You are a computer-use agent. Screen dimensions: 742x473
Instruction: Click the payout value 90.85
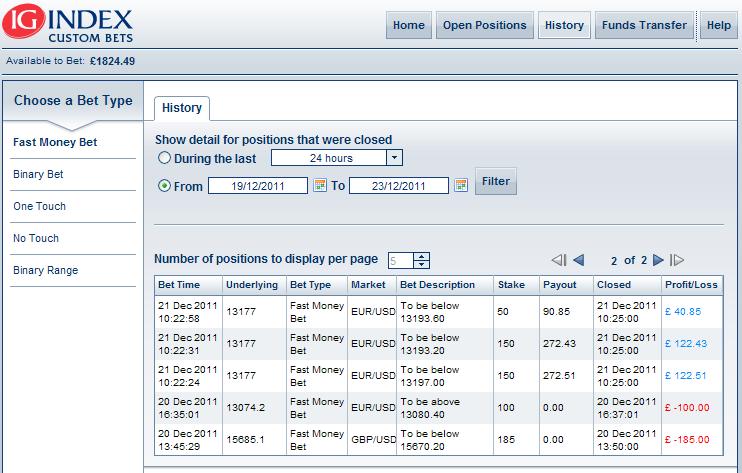tap(556, 312)
